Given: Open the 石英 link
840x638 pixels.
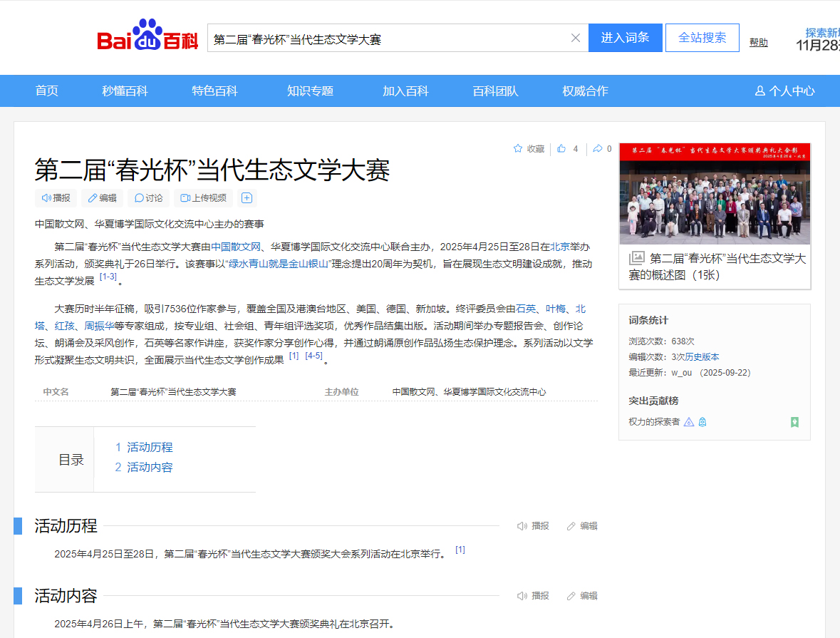Looking at the screenshot, I should coord(526,309).
